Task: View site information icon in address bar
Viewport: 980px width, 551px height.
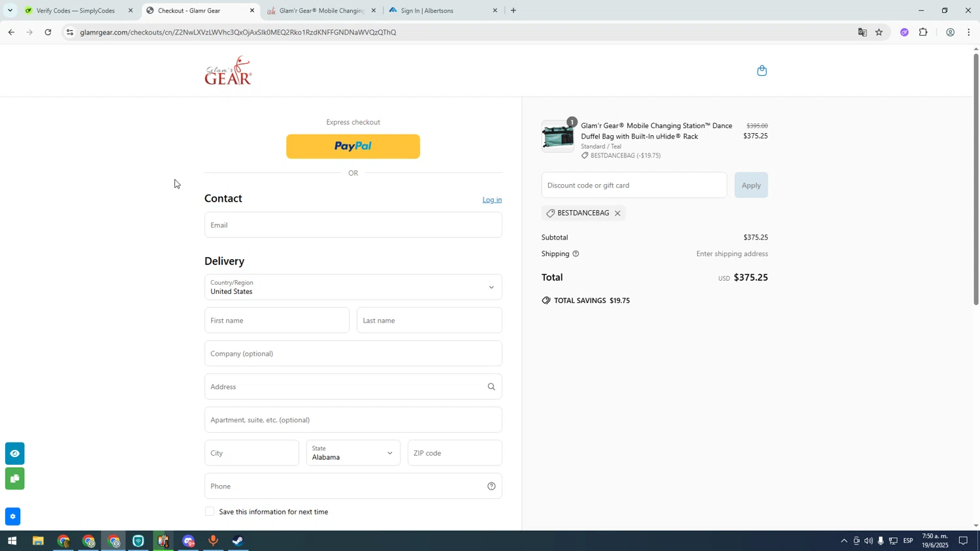Action: 70,32
